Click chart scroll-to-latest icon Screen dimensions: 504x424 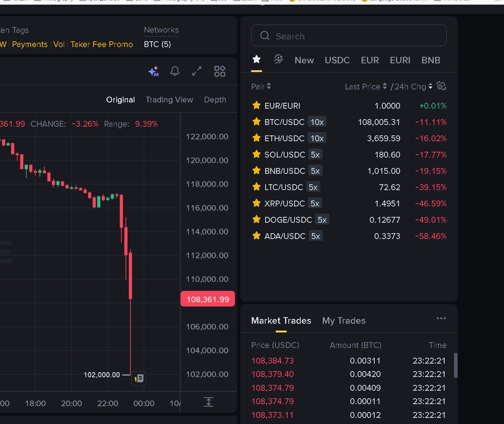(x=209, y=402)
